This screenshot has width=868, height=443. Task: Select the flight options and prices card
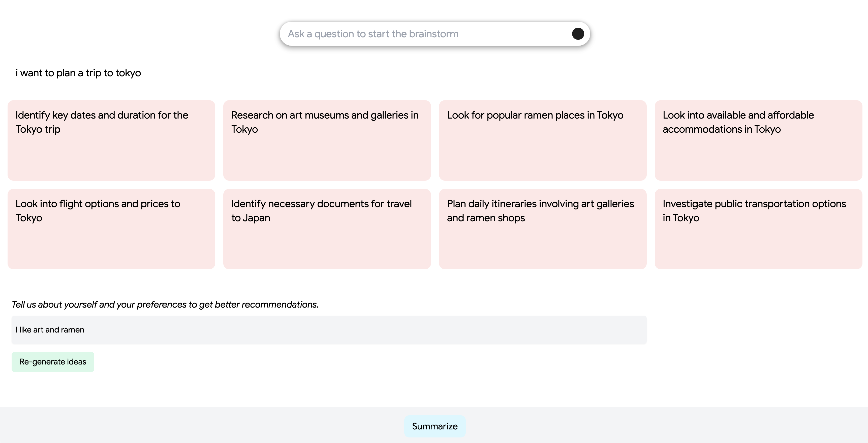pos(111,229)
